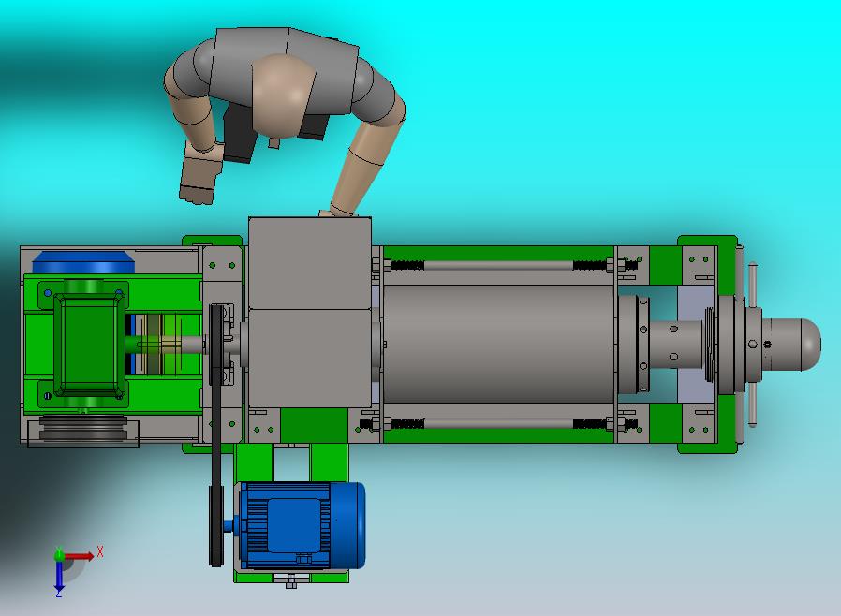Select the gray box cover under mannequin's hand
The width and height of the screenshot is (841, 616).
click(310, 312)
